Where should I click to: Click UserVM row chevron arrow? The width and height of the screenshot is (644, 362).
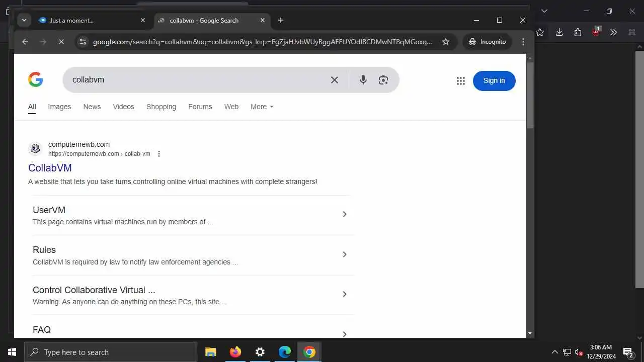pyautogui.click(x=345, y=214)
